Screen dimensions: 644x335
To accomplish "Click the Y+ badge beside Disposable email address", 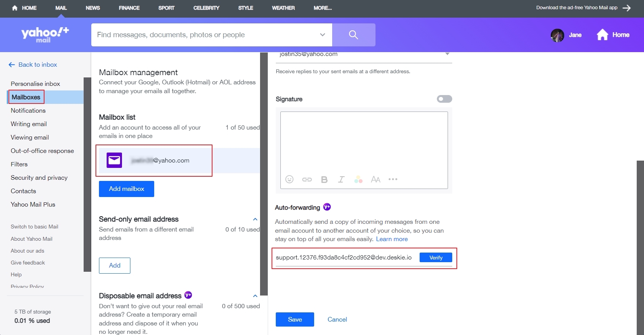I will (188, 295).
